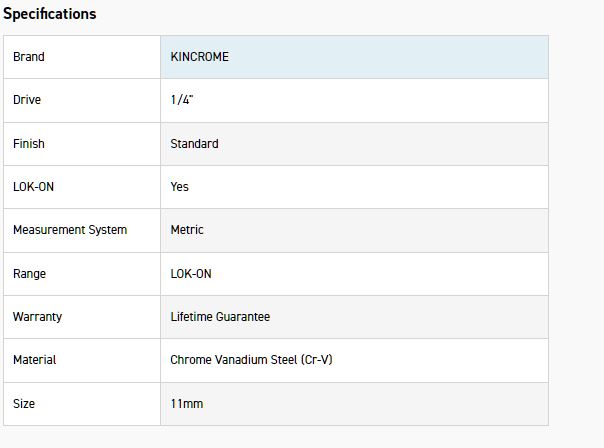
Task: Select the LOK-ON row label
Action: pyautogui.click(x=33, y=187)
